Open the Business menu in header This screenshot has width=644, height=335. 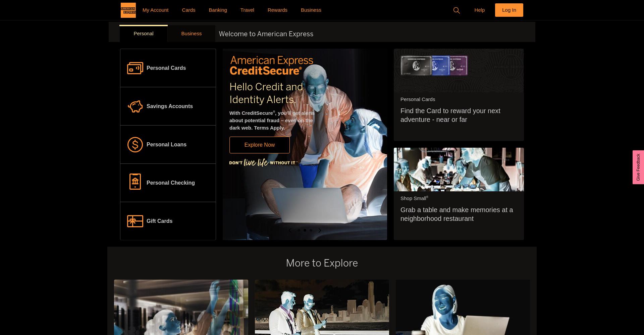pyautogui.click(x=311, y=10)
